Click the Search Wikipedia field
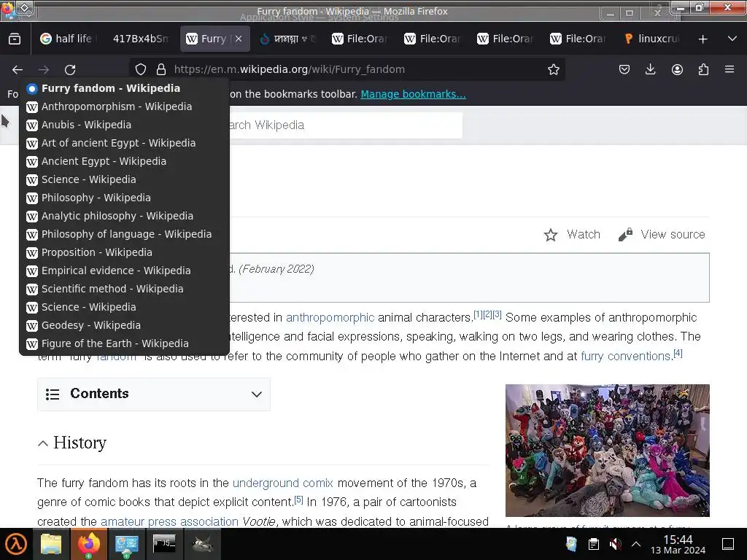Screen dimensions: 747x560 (x=345, y=125)
